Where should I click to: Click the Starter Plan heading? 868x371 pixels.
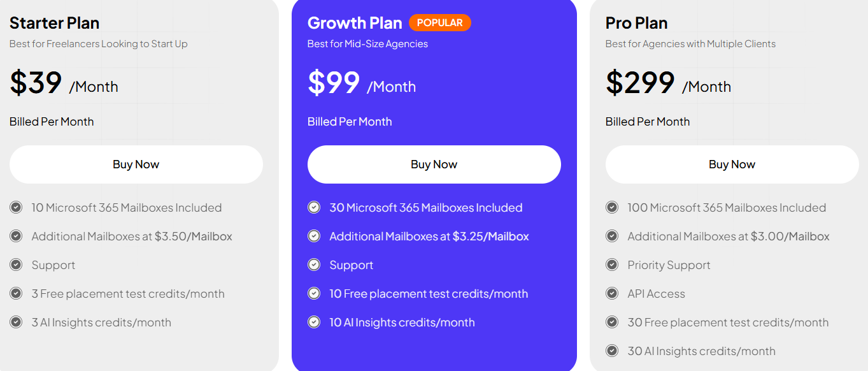click(55, 23)
